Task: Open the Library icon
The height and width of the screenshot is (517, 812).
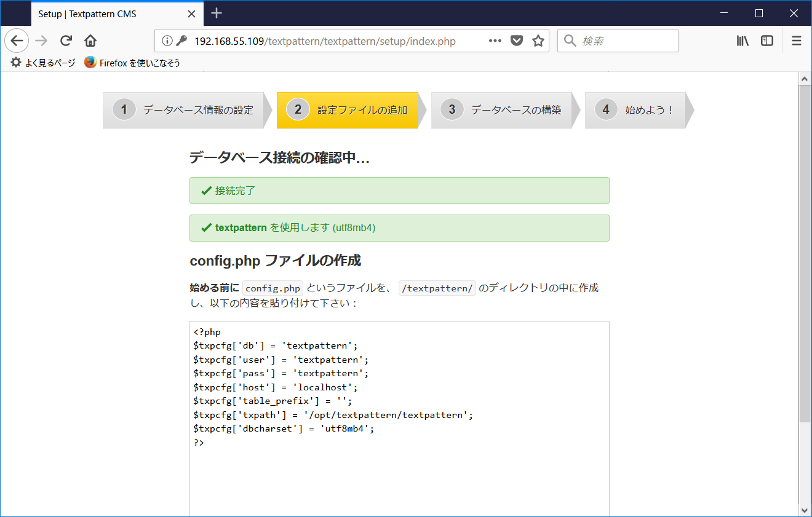Action: 742,41
